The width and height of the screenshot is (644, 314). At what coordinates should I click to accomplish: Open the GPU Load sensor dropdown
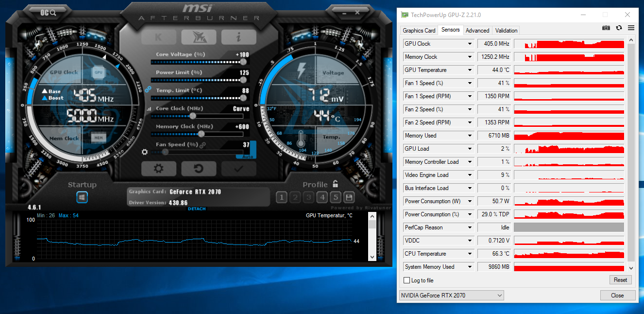point(470,149)
